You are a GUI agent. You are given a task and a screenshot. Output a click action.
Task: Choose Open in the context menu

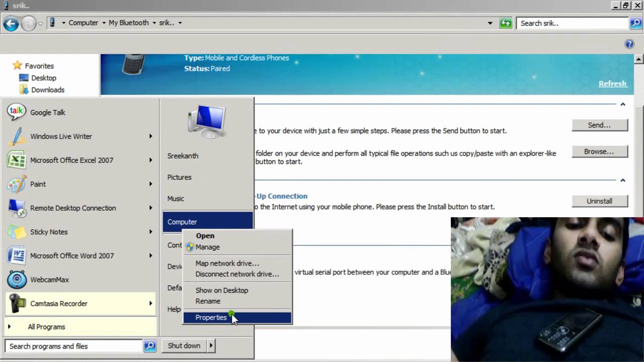pos(237,236)
